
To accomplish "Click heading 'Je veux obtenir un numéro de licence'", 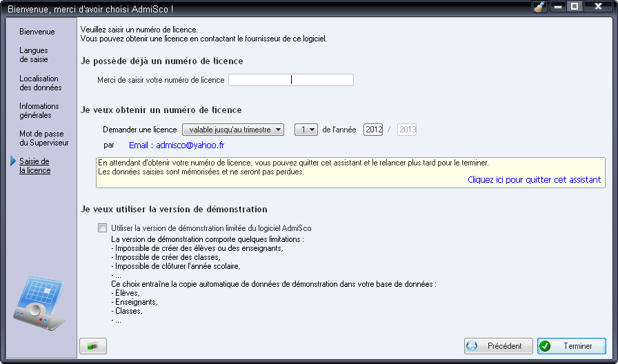I will pyautogui.click(x=161, y=110).
